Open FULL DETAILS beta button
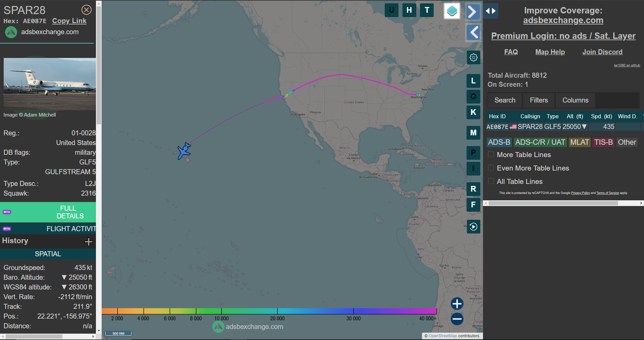 coord(48,212)
